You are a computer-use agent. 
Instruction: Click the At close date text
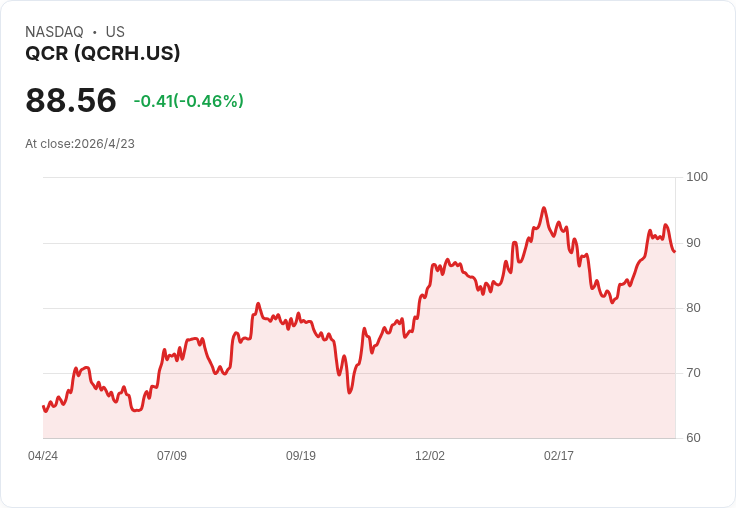coord(80,144)
